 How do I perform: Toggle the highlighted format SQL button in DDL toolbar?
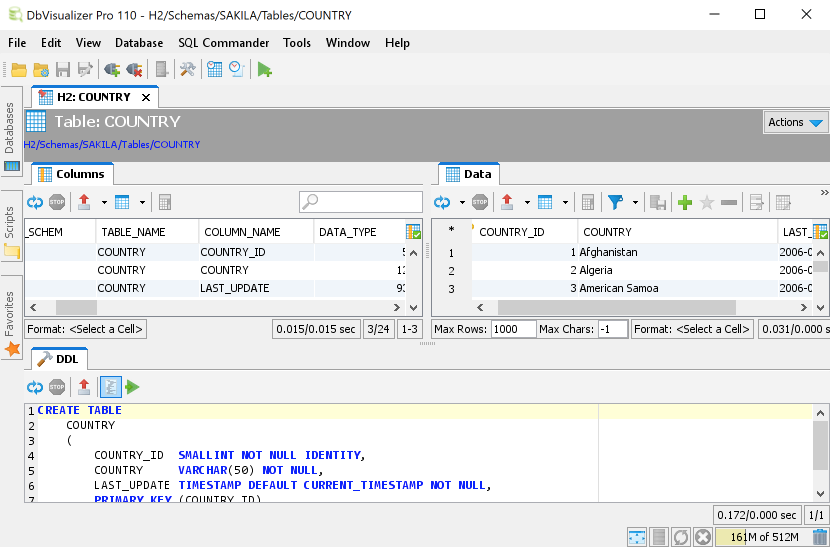[111, 387]
